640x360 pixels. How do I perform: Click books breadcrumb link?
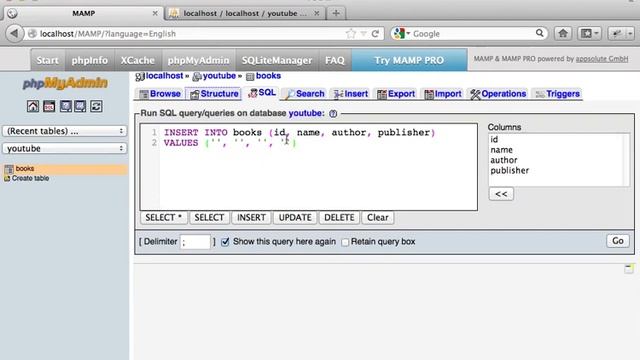coord(268,76)
